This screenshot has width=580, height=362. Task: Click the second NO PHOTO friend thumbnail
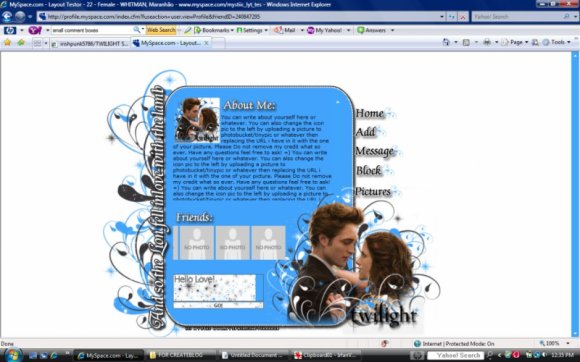(232, 243)
